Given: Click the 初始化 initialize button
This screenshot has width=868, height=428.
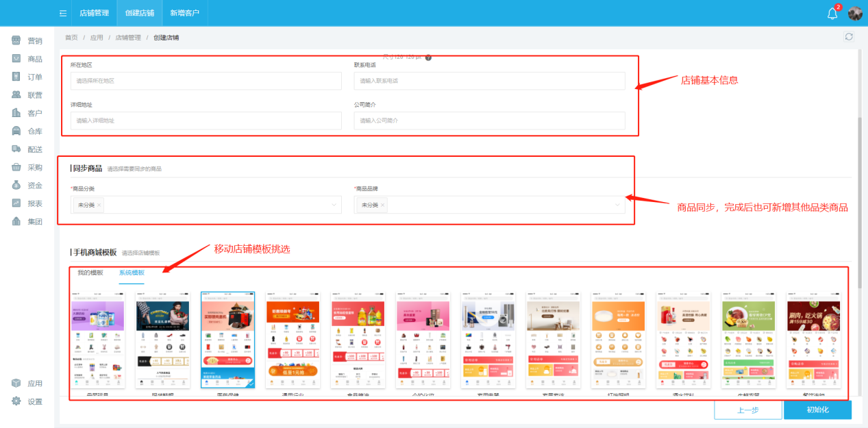Looking at the screenshot, I should coord(817,410).
